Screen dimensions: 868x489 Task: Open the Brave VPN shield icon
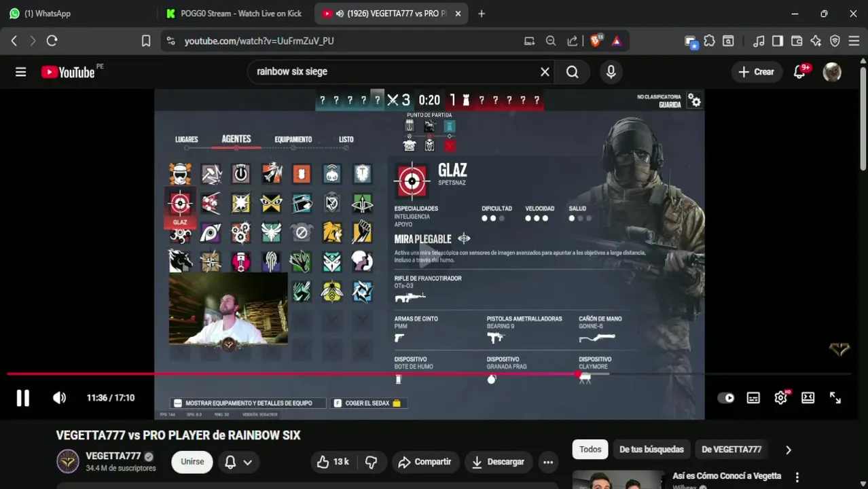[x=835, y=41]
